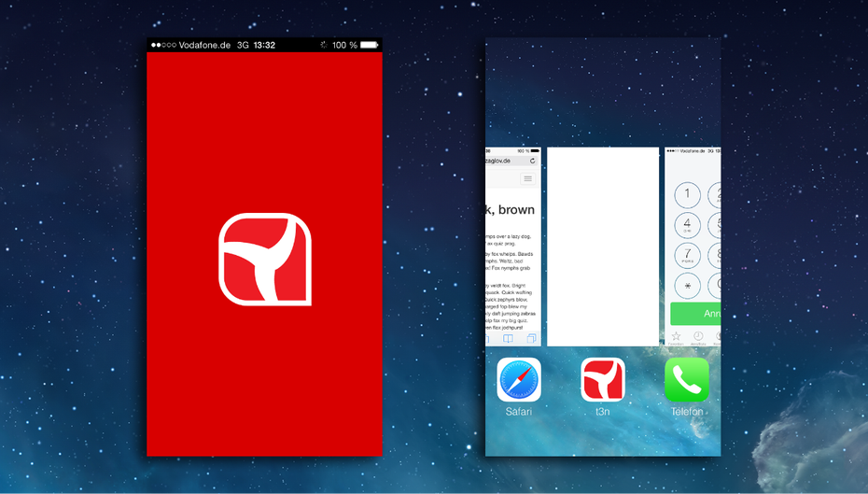This screenshot has width=868, height=494.
Task: Click the '13:32' clock in status bar
Action: 264,45
